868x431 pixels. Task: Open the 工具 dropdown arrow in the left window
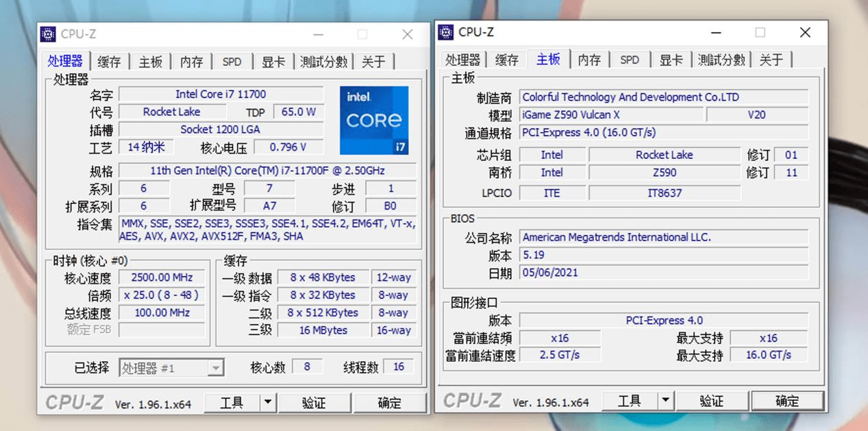268,403
